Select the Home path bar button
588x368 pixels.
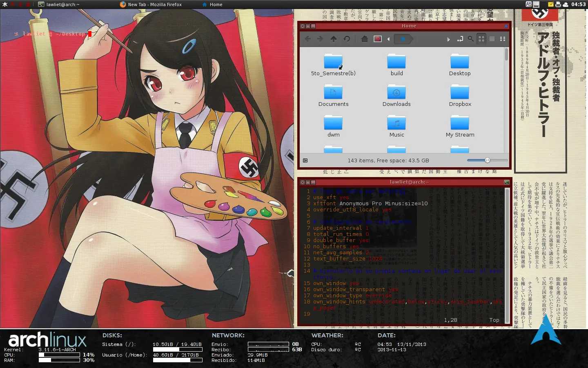(403, 39)
